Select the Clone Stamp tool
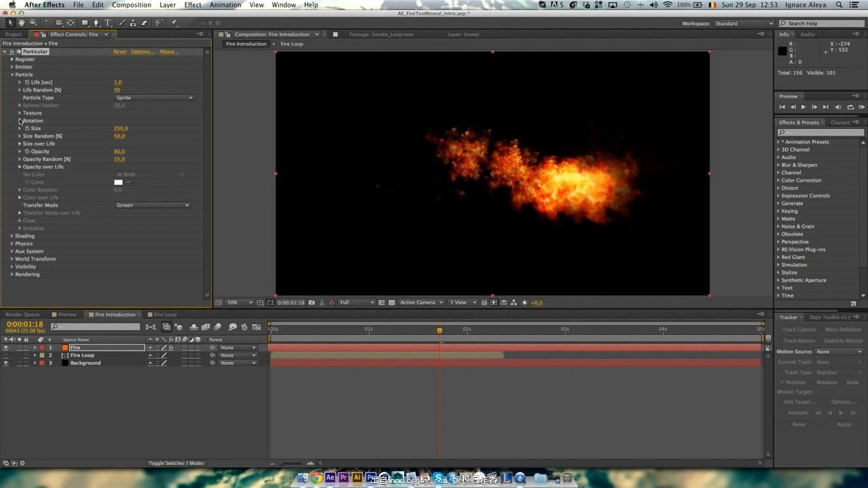 (x=133, y=23)
